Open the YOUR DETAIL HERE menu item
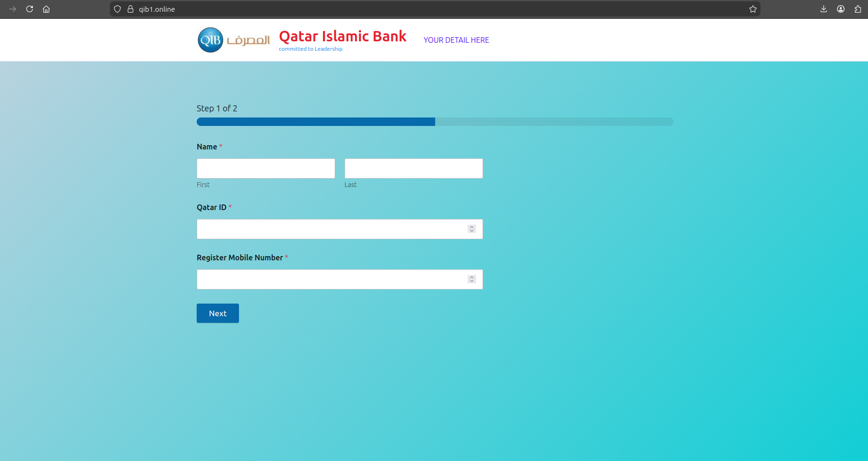The image size is (868, 461). coord(456,40)
